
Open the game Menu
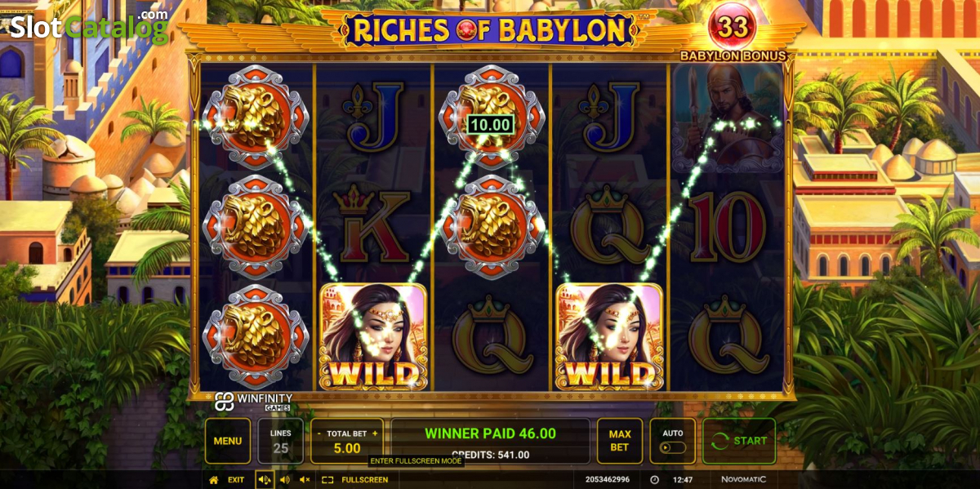(x=228, y=441)
